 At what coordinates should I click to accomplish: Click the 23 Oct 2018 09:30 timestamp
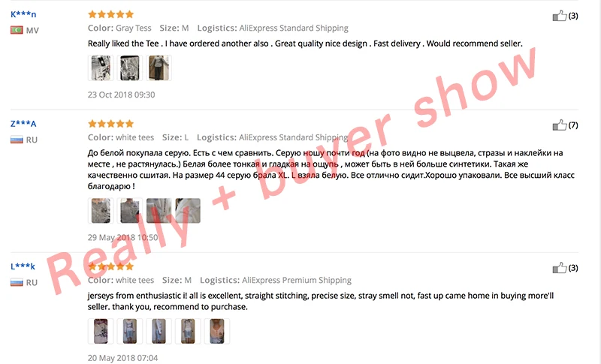[122, 95]
